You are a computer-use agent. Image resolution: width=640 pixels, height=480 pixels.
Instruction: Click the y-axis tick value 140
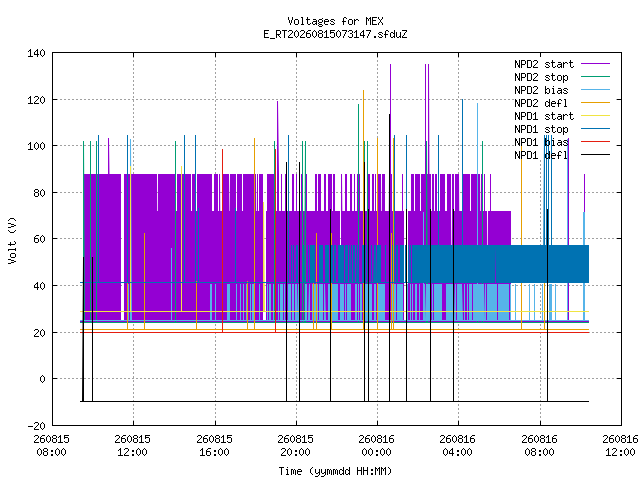pyautogui.click(x=36, y=53)
